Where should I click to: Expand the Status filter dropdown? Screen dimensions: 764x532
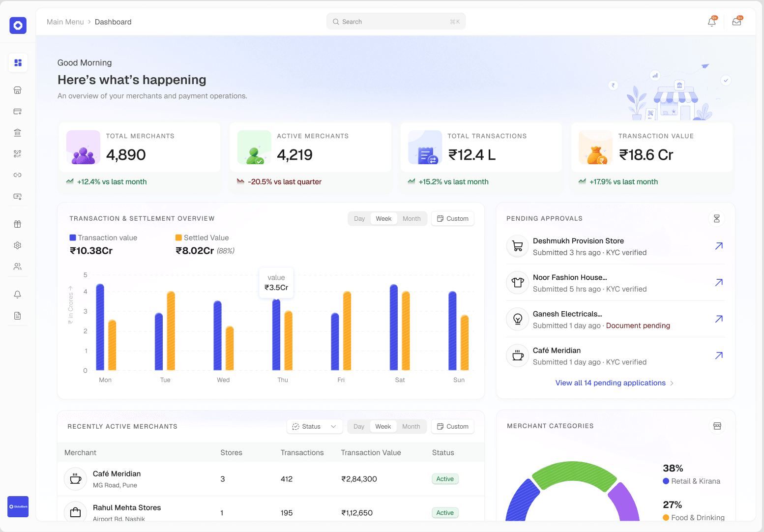tap(315, 427)
